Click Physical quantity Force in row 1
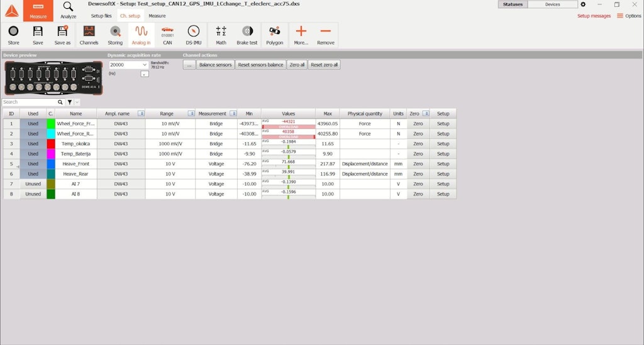This screenshot has height=345, width=644. [x=365, y=123]
